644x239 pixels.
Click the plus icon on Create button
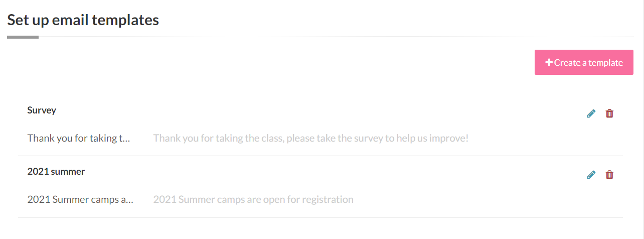click(x=549, y=63)
